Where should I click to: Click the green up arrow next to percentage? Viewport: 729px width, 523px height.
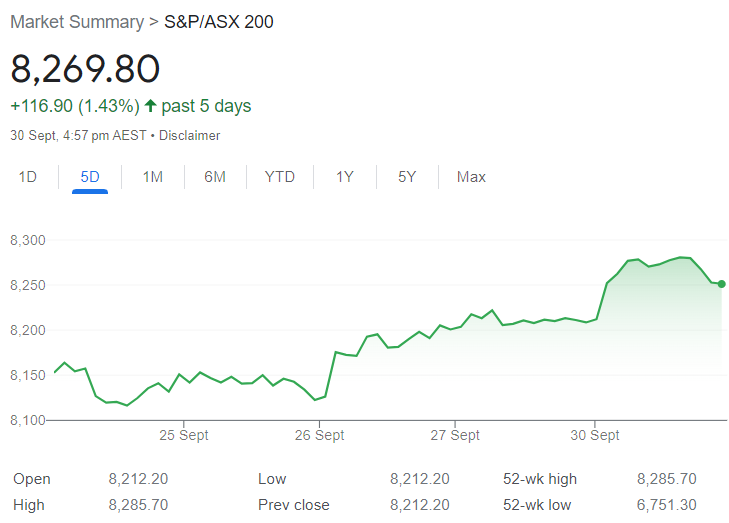(150, 106)
